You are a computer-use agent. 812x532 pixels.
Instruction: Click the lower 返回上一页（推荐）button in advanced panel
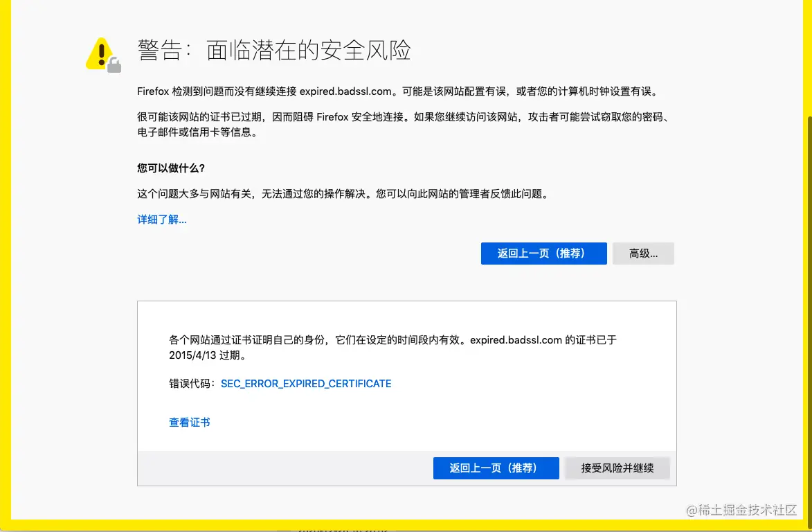click(496, 468)
